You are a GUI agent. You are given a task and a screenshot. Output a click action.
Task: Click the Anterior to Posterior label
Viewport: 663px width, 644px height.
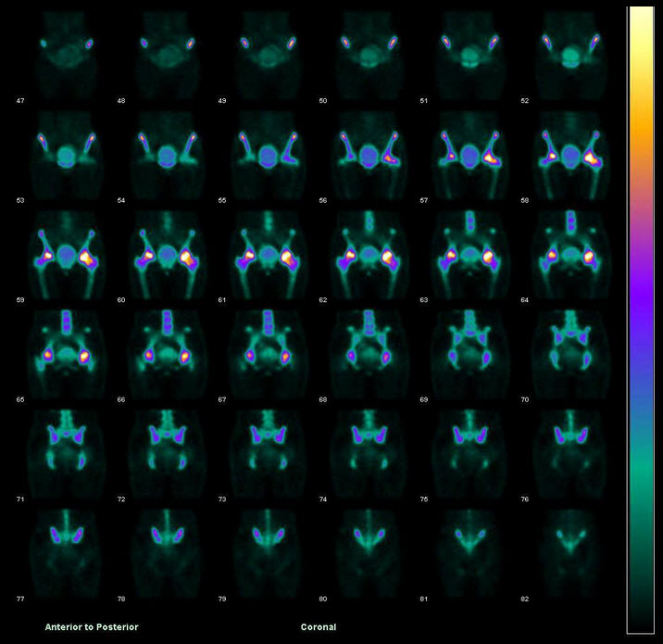click(92, 627)
